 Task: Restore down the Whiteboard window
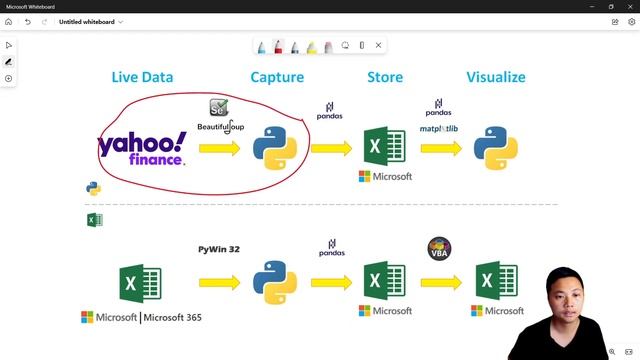[611, 7]
